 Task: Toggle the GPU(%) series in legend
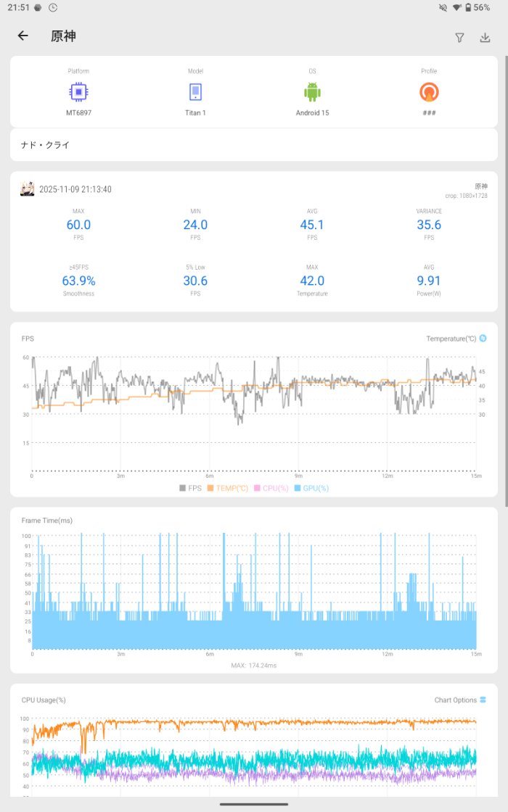311,488
